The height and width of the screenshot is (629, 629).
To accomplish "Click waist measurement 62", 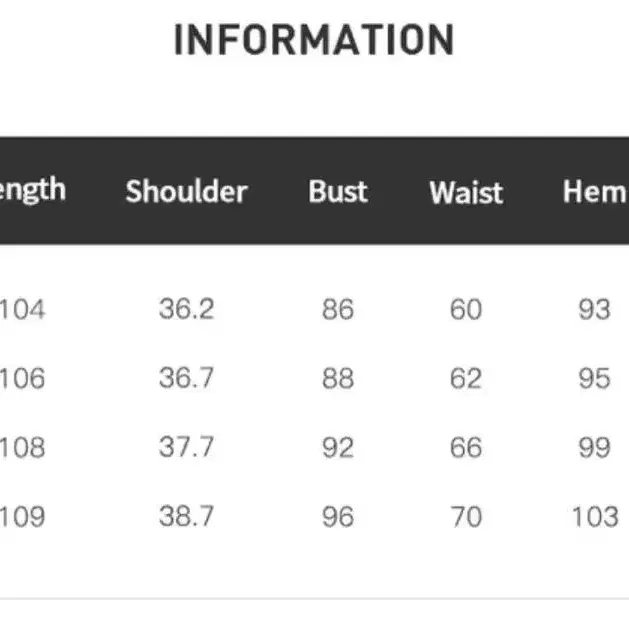I will pos(466,378).
